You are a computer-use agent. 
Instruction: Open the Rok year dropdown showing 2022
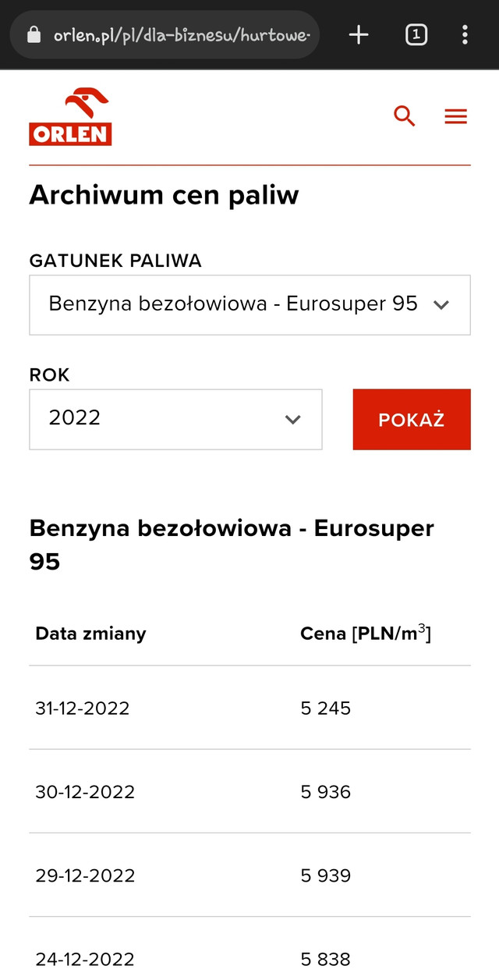point(175,419)
